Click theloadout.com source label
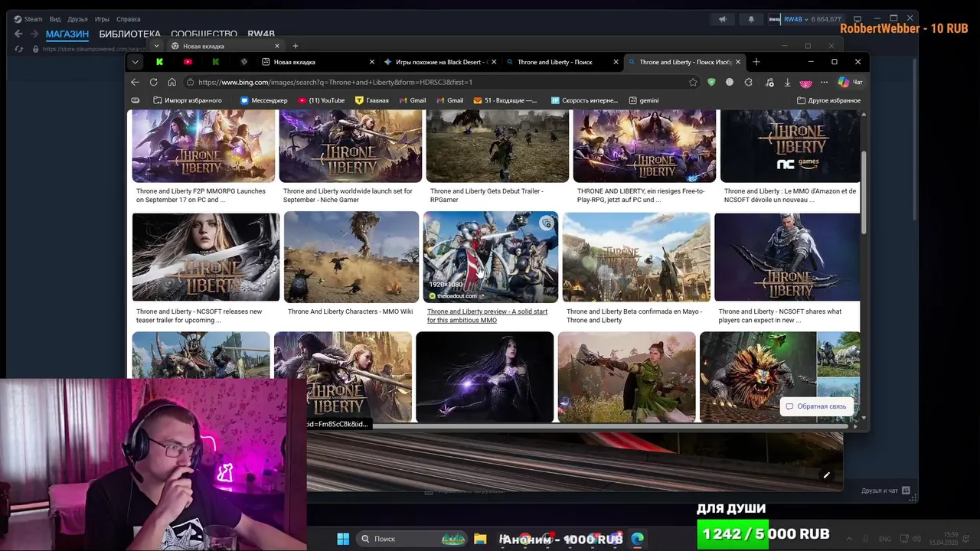The image size is (980, 551). click(456, 295)
